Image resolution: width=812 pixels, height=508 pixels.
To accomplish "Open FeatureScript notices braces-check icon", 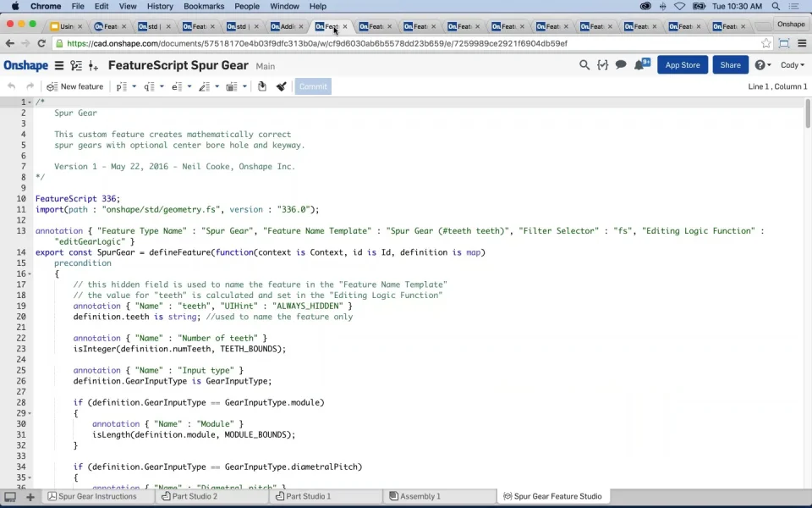I will (602, 65).
